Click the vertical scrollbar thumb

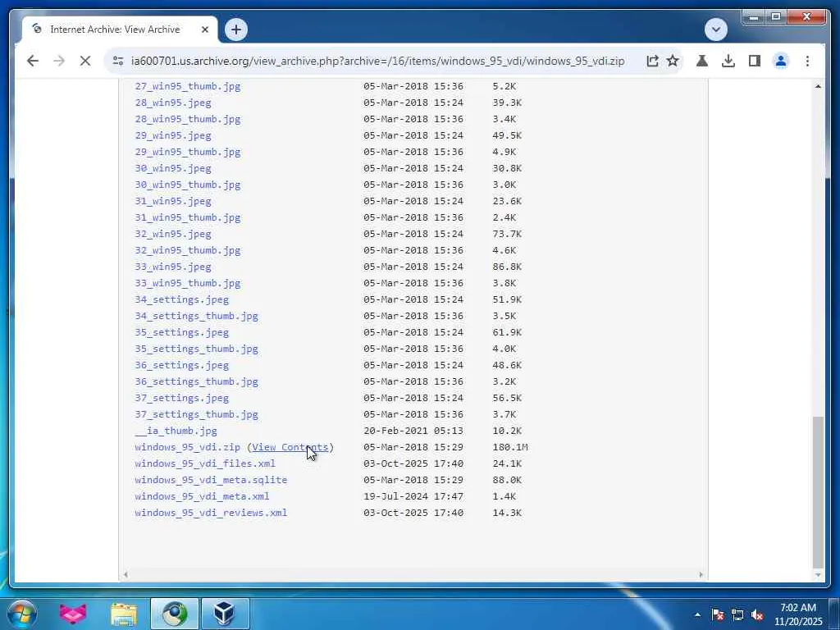(x=818, y=492)
